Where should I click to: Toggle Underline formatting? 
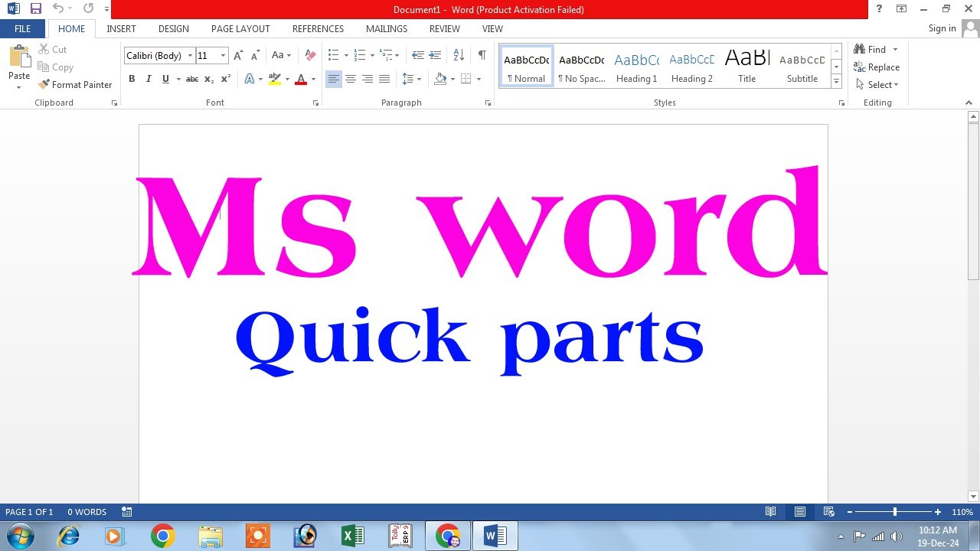click(x=165, y=79)
